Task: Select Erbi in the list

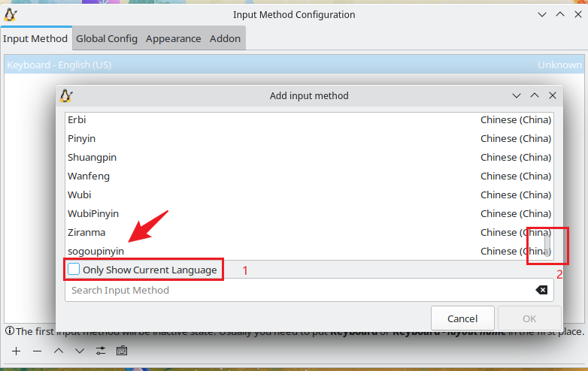Action: pos(309,120)
